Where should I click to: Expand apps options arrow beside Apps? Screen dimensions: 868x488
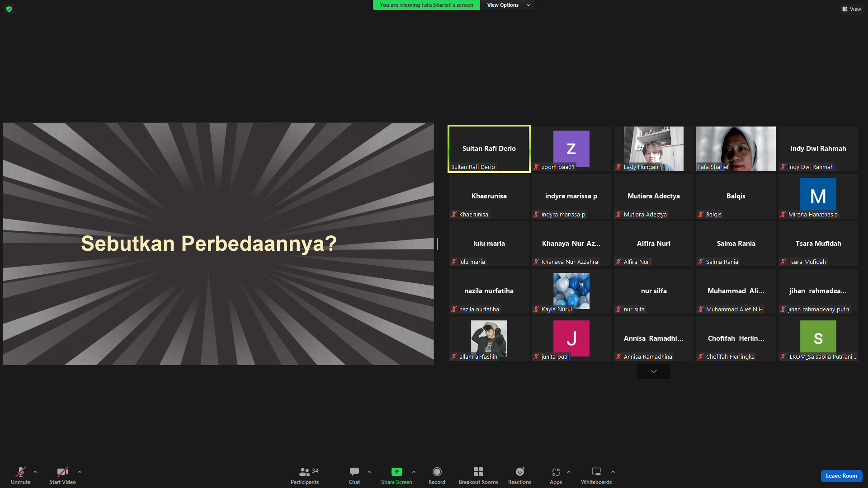tap(569, 472)
